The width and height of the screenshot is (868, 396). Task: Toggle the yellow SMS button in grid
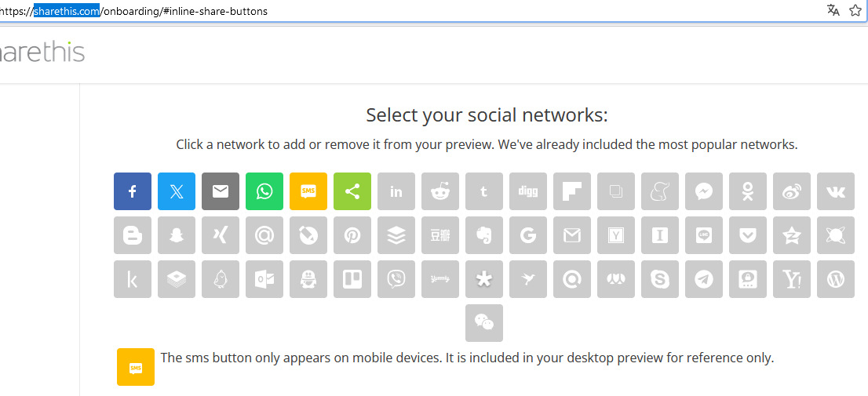coord(308,191)
